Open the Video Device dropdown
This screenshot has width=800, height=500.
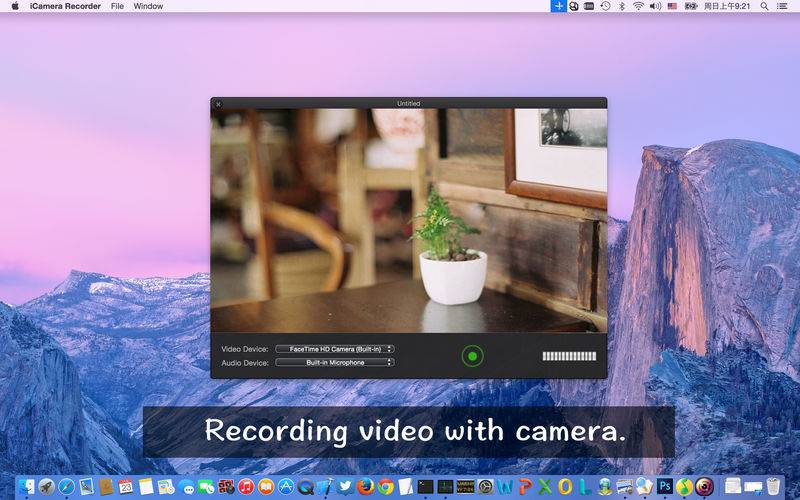[x=335, y=349]
